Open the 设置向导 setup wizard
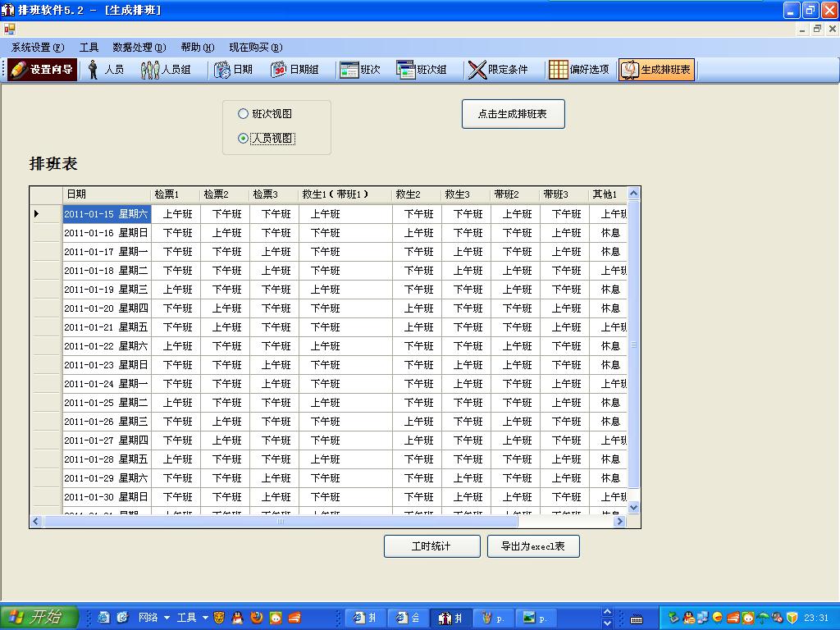 point(43,70)
